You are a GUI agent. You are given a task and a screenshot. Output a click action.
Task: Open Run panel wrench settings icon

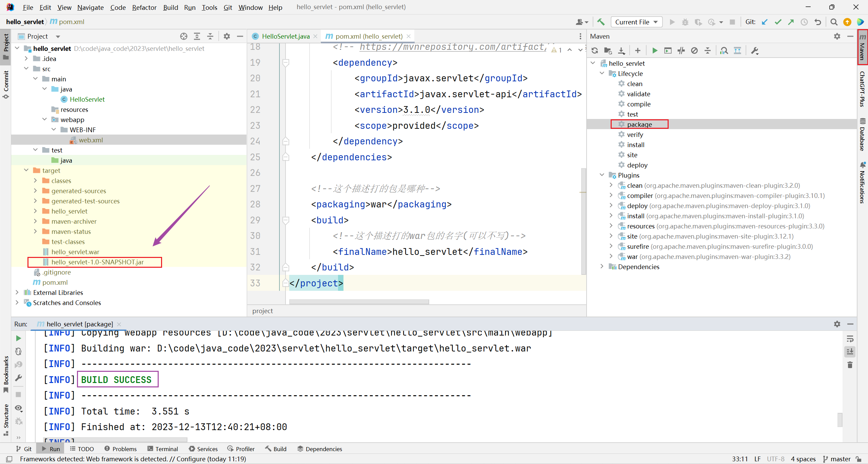pos(19,378)
